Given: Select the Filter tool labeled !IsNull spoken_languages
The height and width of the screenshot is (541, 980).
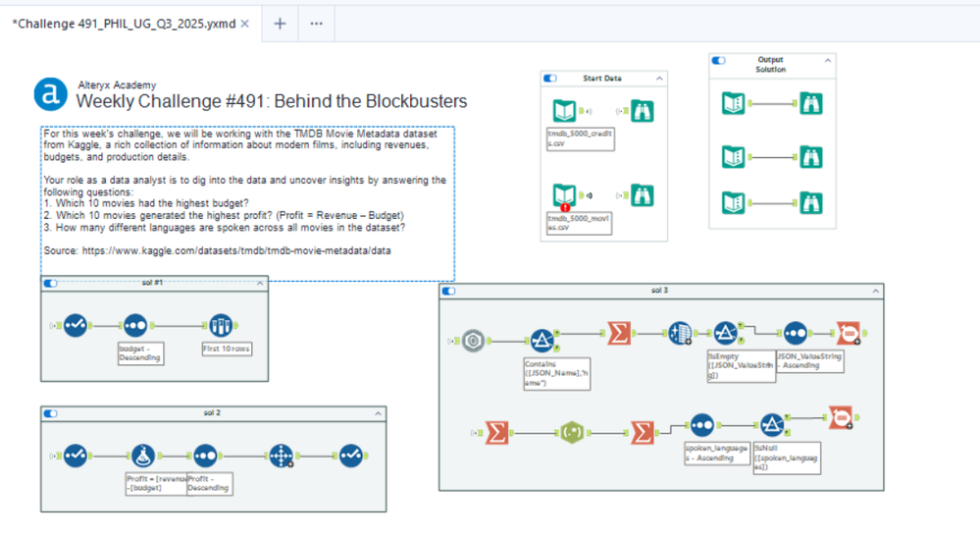Looking at the screenshot, I should (x=772, y=425).
